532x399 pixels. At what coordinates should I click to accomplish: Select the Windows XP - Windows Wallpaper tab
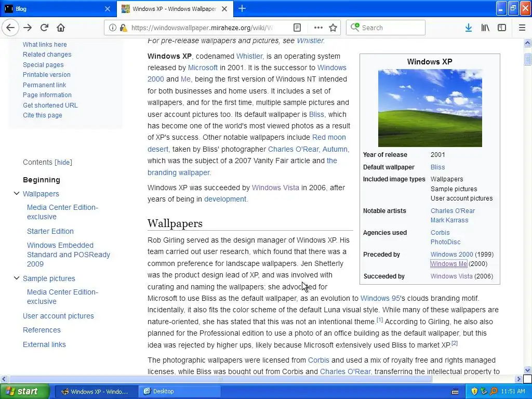(175, 9)
